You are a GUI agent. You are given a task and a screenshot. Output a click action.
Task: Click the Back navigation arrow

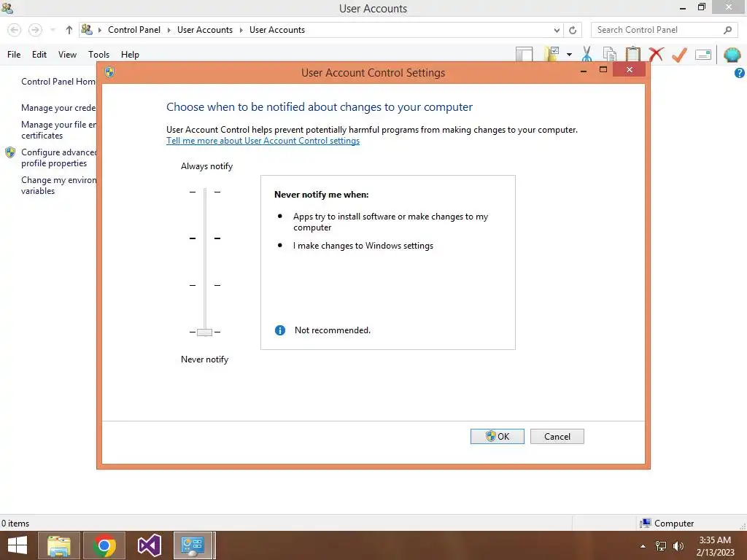pos(15,30)
